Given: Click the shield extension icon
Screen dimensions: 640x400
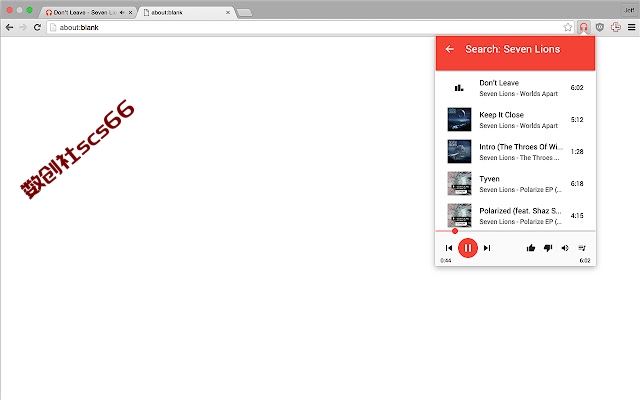Looking at the screenshot, I should (x=600, y=27).
